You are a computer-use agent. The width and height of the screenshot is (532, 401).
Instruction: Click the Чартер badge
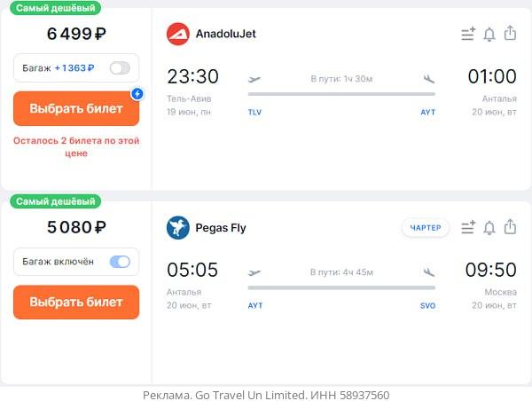point(426,228)
